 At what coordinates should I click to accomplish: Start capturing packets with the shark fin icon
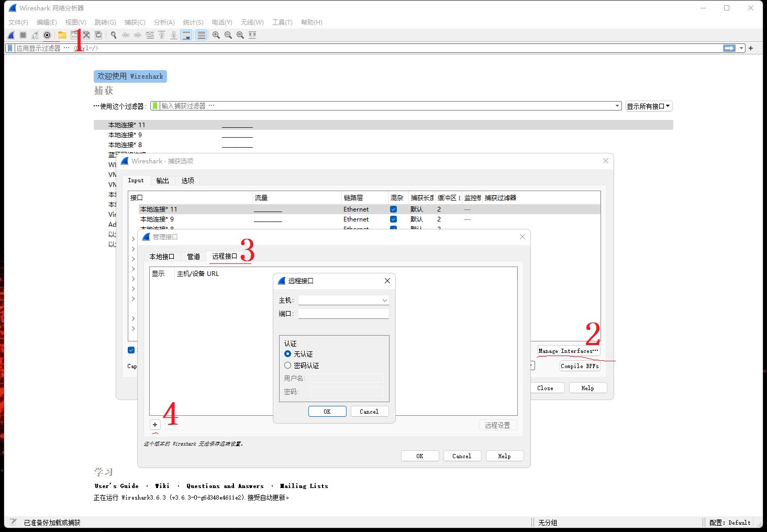[12, 35]
